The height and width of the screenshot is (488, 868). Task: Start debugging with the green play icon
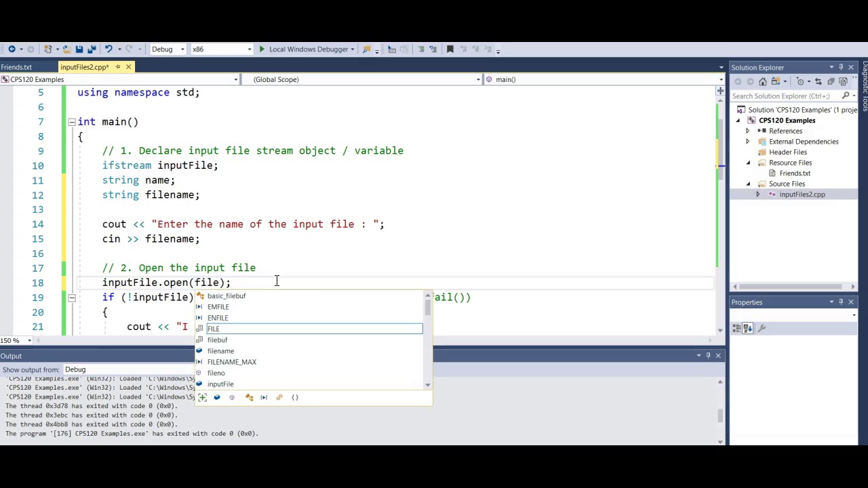(x=262, y=49)
